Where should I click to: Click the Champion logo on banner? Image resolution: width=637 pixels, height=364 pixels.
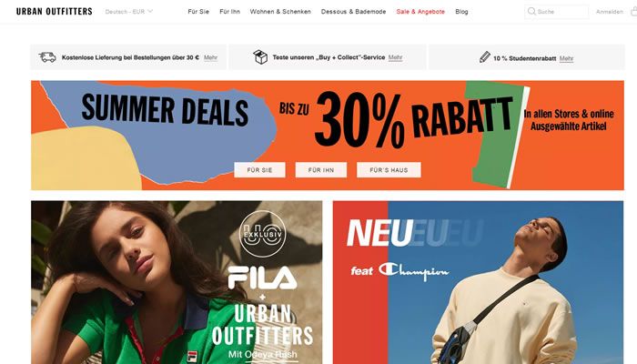(x=413, y=271)
